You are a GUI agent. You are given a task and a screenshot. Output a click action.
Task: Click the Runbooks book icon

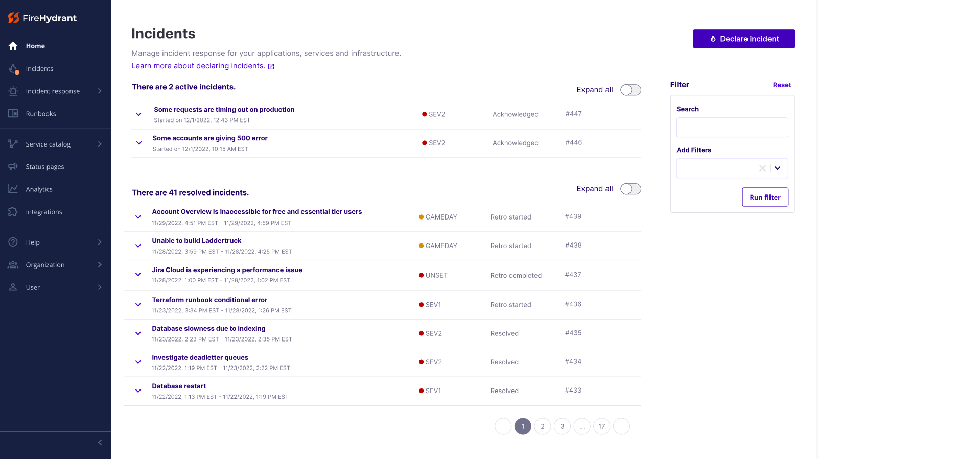click(13, 114)
